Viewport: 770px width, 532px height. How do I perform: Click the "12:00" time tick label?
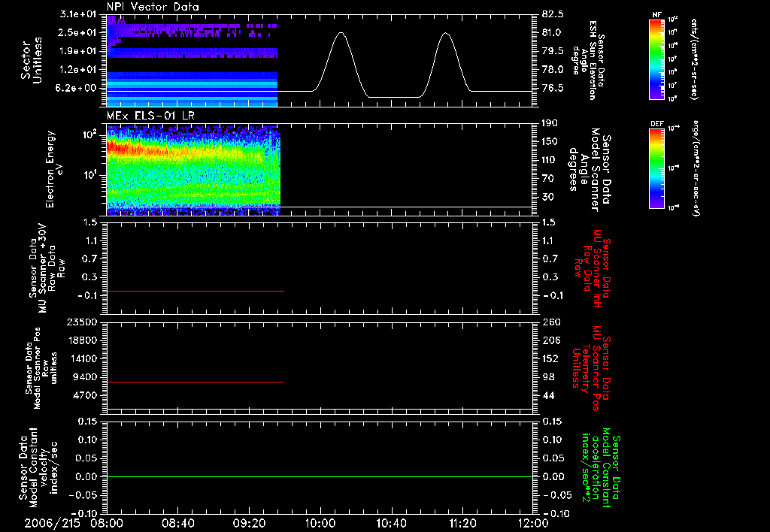coord(533,523)
